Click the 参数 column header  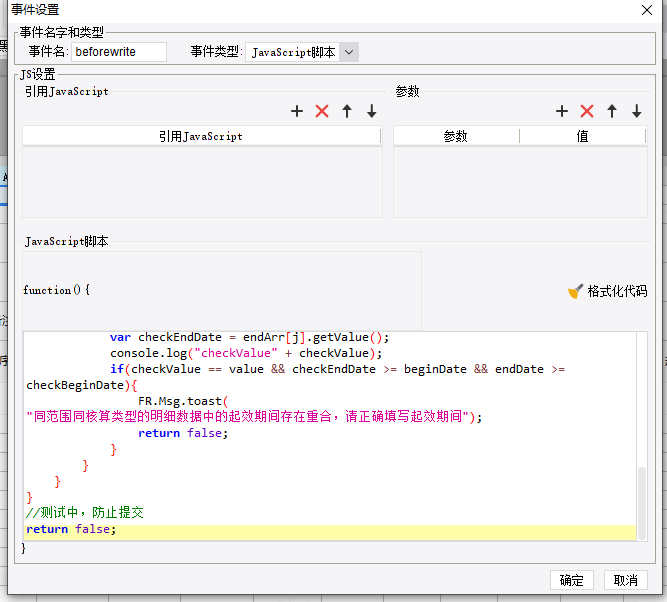456,136
